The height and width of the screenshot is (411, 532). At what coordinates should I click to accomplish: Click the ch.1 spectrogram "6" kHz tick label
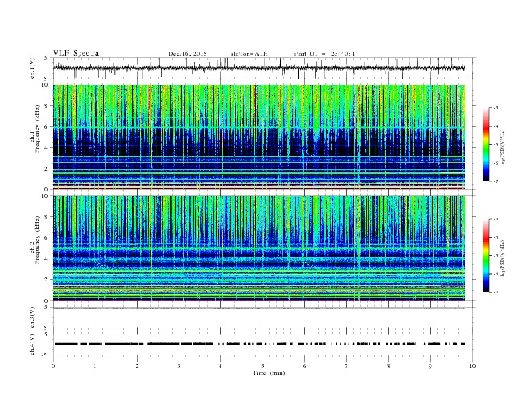point(47,127)
